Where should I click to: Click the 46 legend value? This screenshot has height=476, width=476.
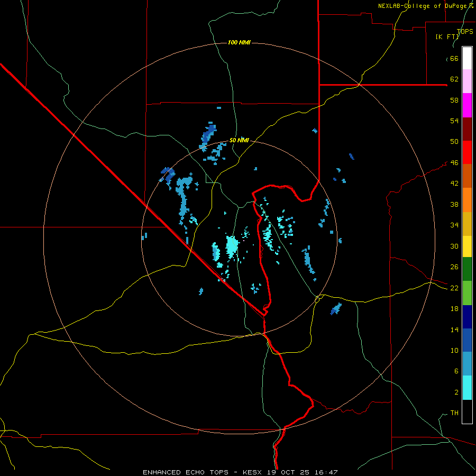454,163
